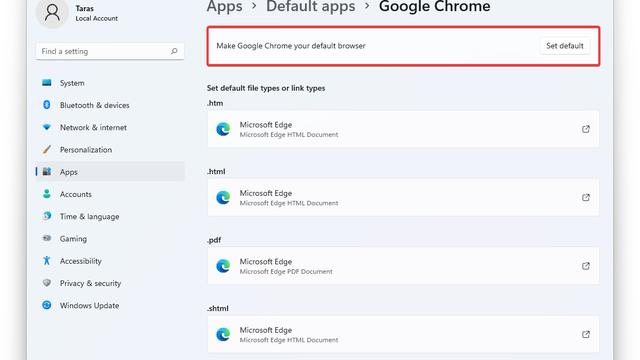Click the Privacy shield icon
Screen dimensions: 640x360
point(47,282)
